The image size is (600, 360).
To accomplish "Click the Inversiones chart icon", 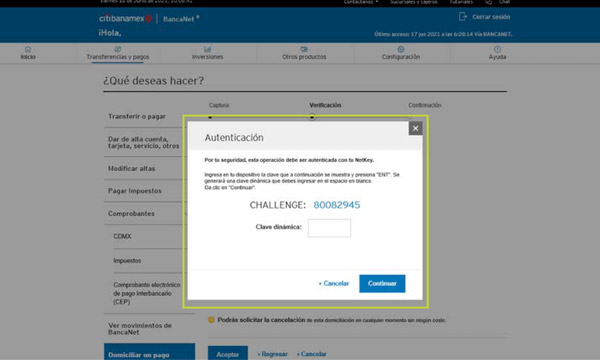I will tap(207, 49).
